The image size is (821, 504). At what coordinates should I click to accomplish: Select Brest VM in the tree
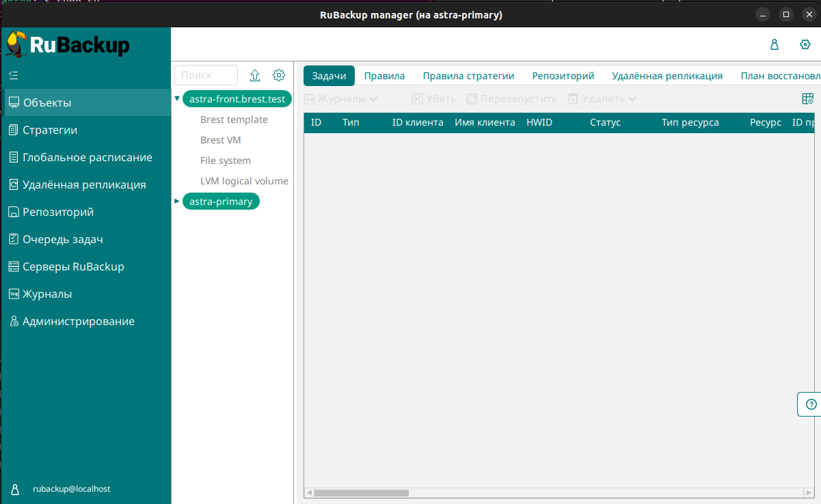(x=220, y=140)
